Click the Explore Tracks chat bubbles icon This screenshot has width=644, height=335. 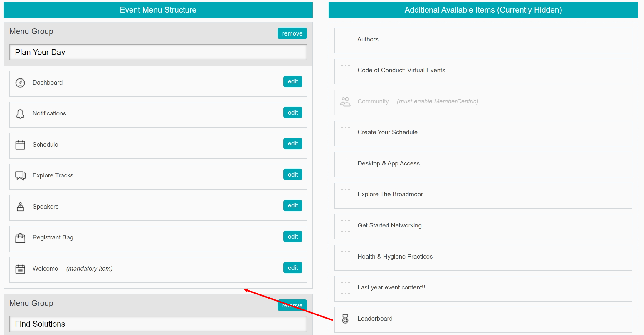click(x=20, y=176)
